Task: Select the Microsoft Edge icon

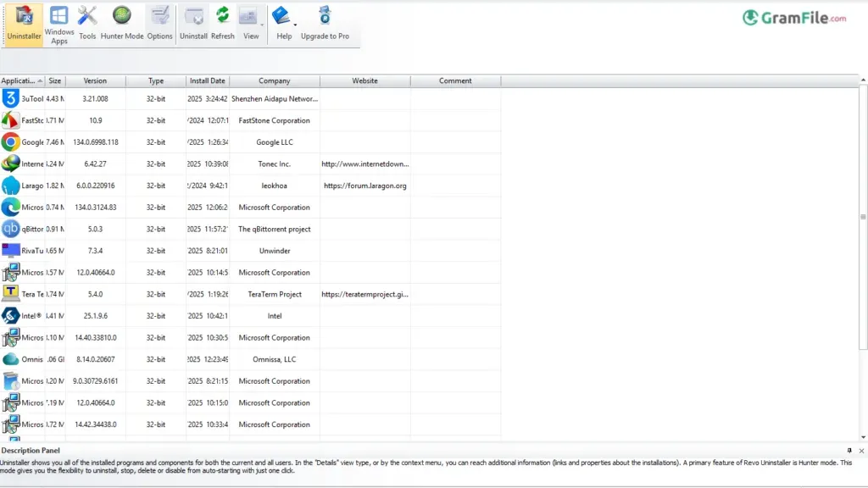Action: point(10,207)
